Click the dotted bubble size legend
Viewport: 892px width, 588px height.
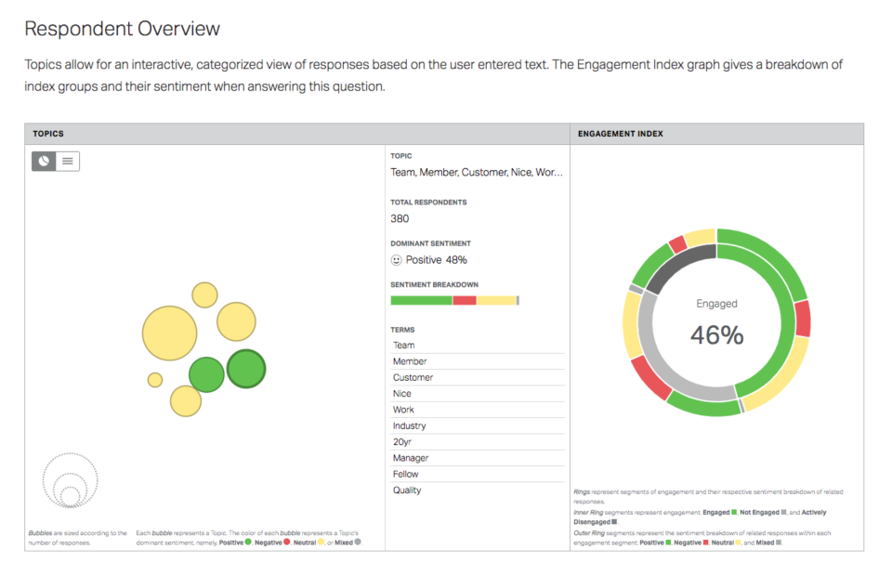pyautogui.click(x=70, y=481)
